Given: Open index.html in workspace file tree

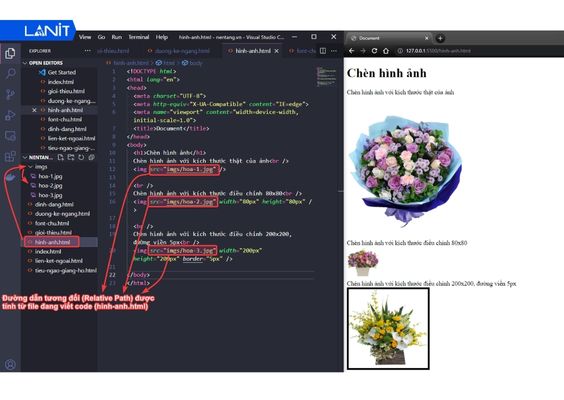Looking at the screenshot, I should [x=48, y=251].
